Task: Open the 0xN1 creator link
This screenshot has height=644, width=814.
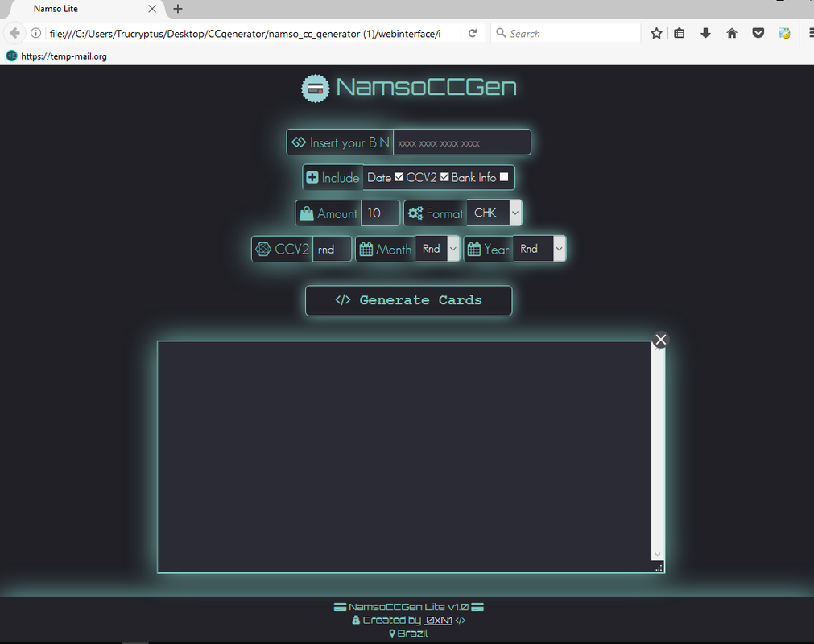Action: 439,620
